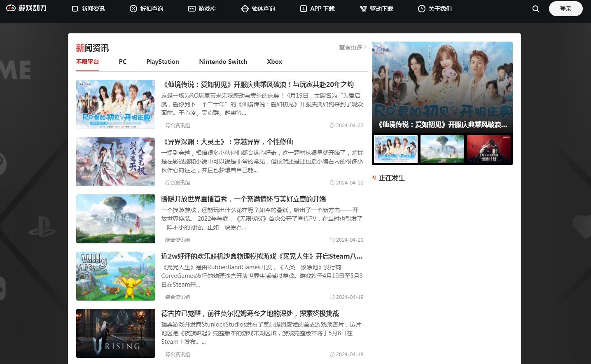The width and height of the screenshot is (591, 364).
Task: Open article about 《晃晃人生》 Steam
Action: [x=262, y=256]
